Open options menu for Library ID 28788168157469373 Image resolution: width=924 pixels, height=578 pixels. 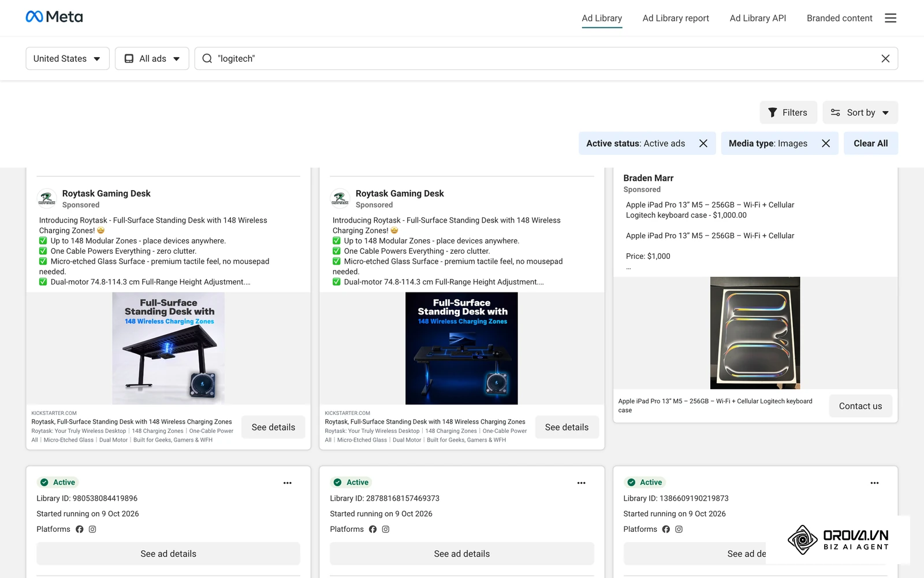click(x=582, y=483)
